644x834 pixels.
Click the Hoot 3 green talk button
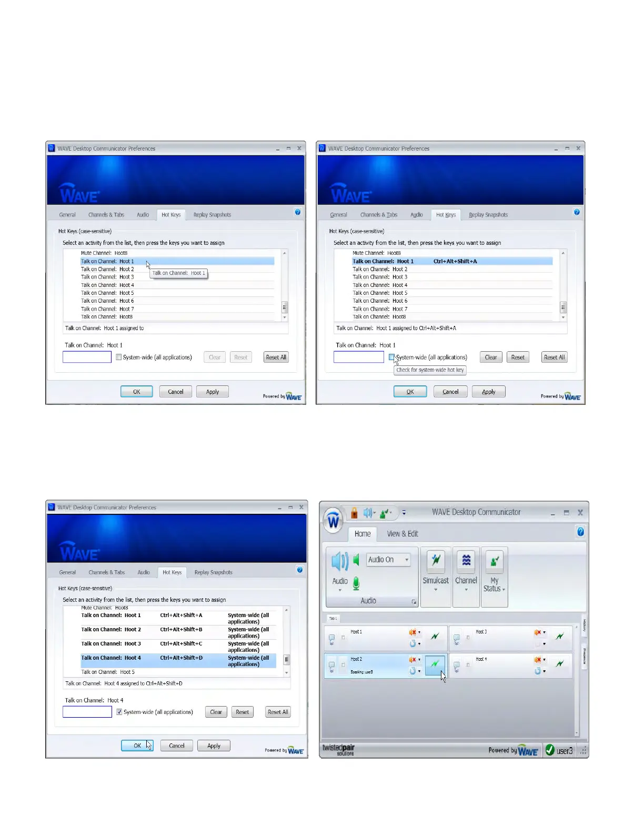click(x=560, y=637)
